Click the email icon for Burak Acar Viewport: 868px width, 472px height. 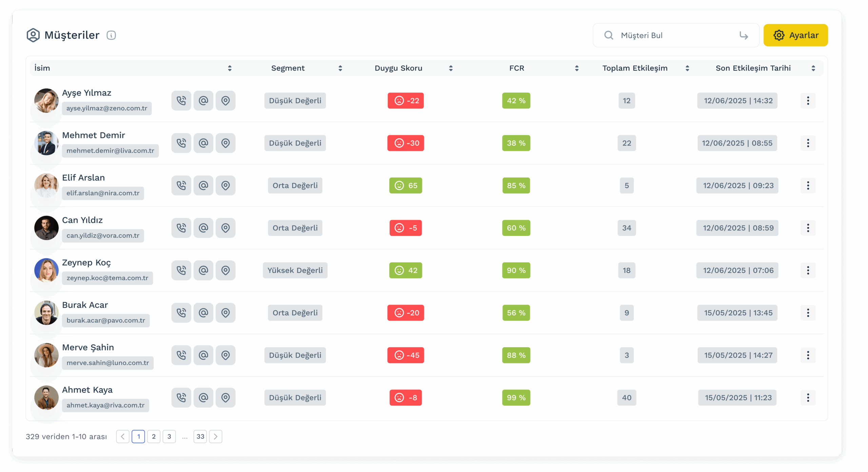pyautogui.click(x=203, y=313)
